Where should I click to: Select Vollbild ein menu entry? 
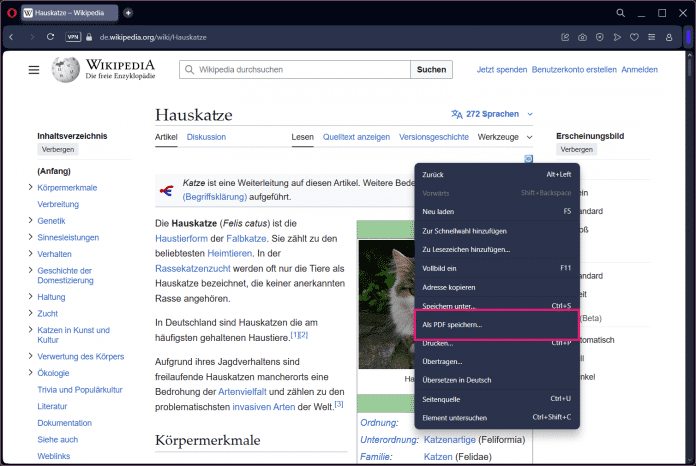(497, 268)
